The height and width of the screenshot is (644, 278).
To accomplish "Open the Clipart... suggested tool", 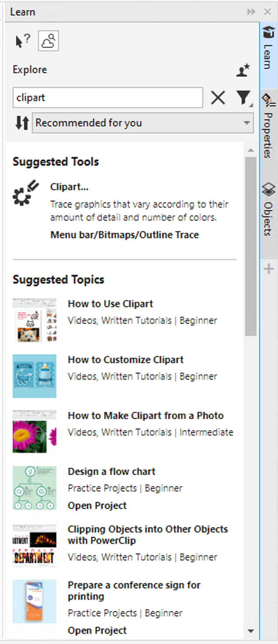I will (x=69, y=187).
